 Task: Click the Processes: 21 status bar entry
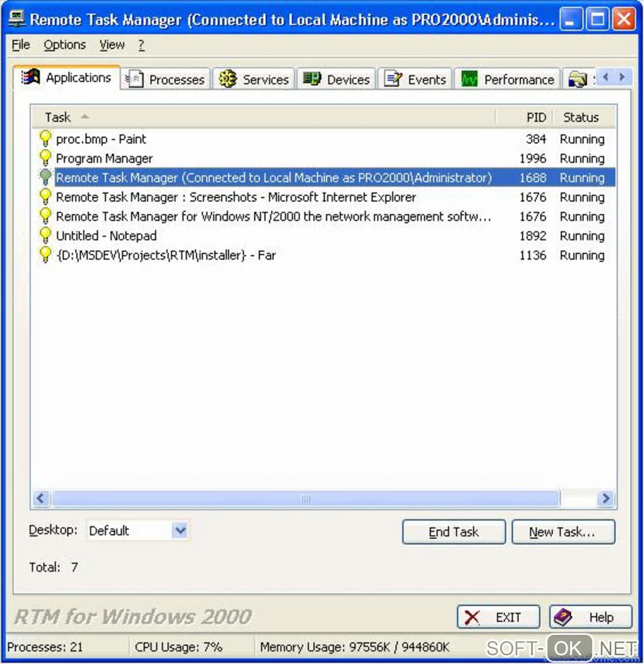click(x=45, y=647)
